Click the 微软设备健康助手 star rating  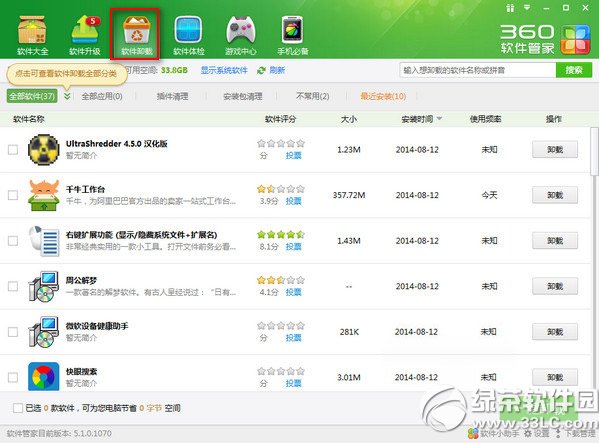click(281, 325)
